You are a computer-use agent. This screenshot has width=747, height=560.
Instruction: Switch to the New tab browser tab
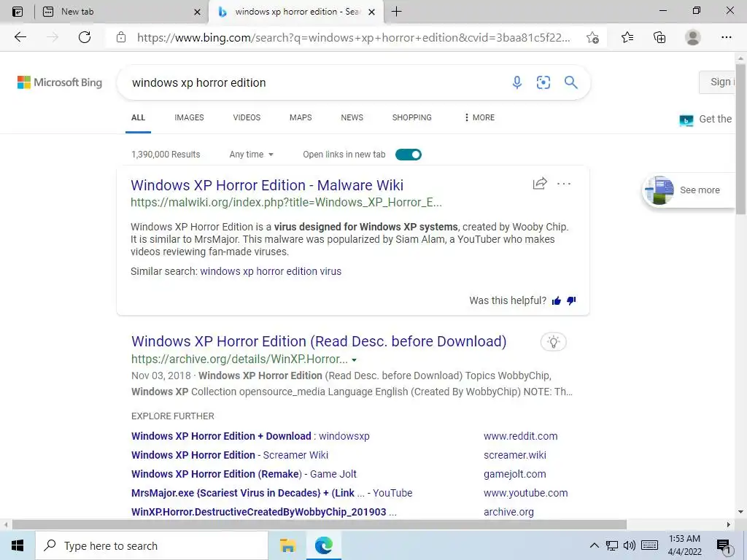122,12
